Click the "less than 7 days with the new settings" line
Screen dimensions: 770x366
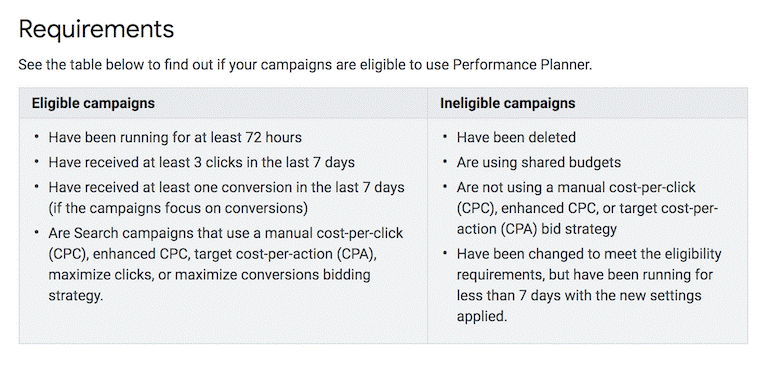coord(579,296)
